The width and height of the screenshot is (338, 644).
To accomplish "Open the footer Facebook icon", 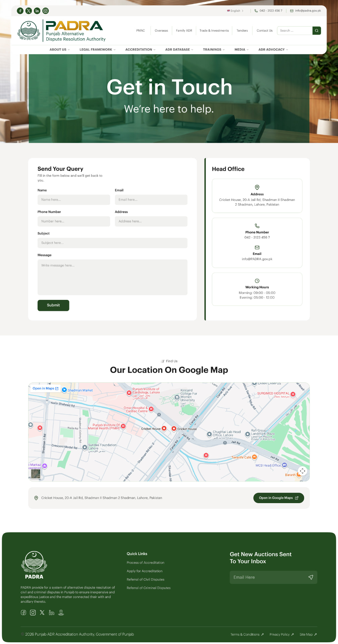I will tap(23, 612).
